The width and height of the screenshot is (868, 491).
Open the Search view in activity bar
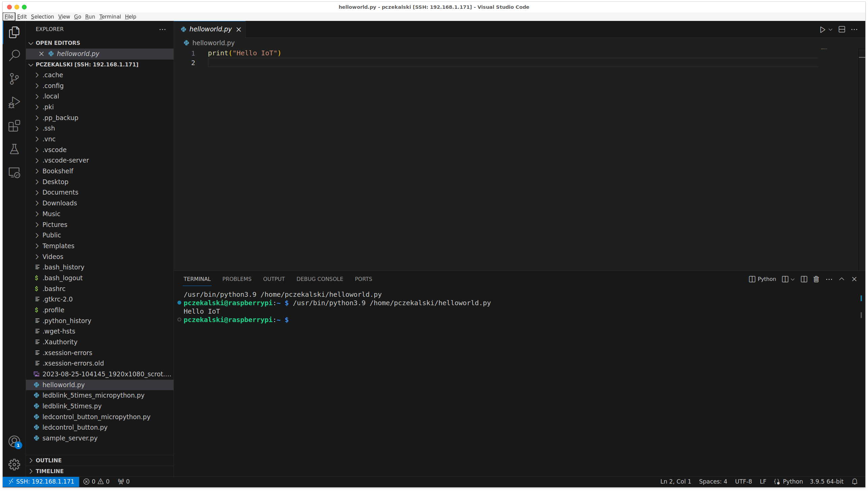tap(14, 55)
